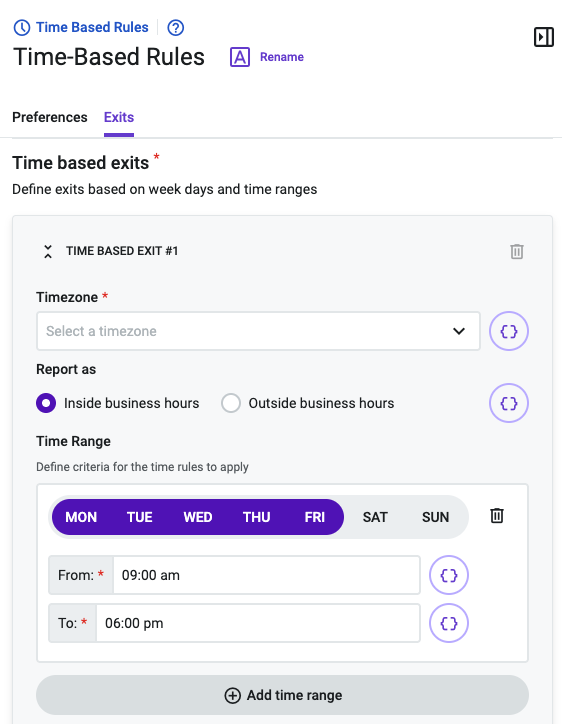Open the help question mark icon
The image size is (562, 724).
coord(175,28)
